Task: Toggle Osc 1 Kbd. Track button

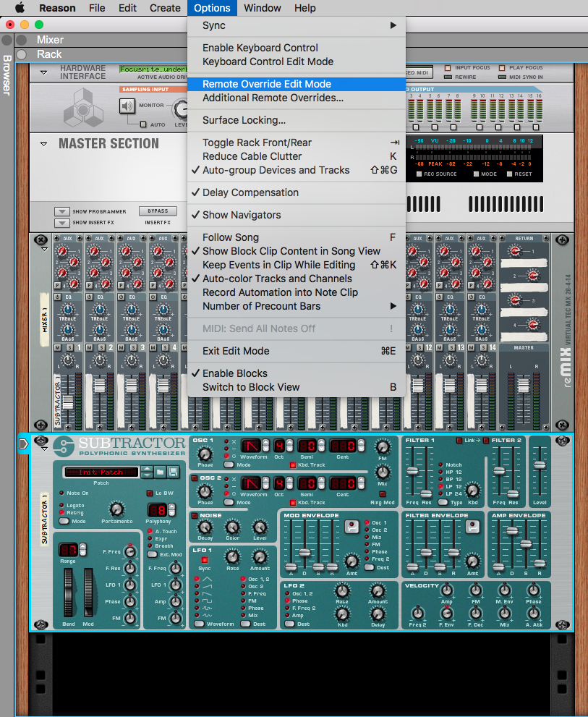Action: 293,465
